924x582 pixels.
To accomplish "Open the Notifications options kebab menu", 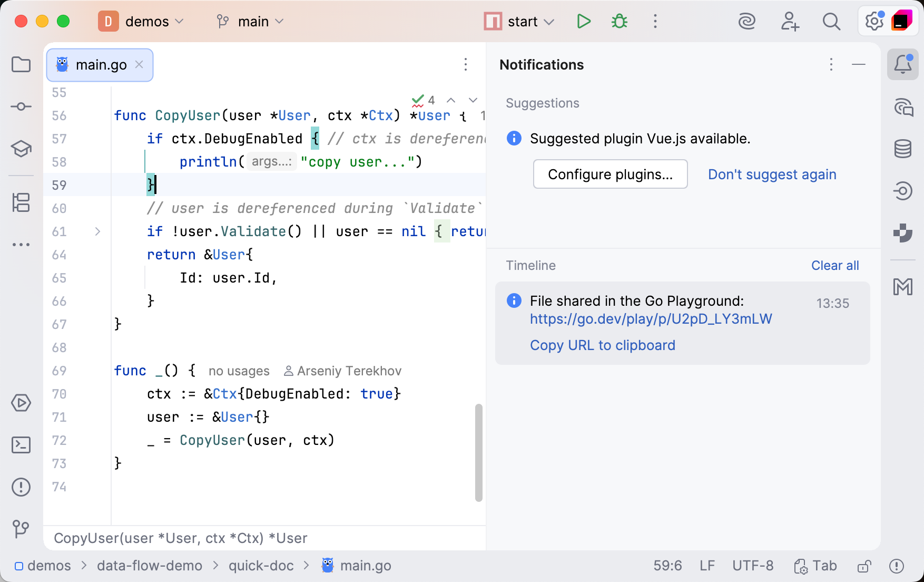I will click(831, 65).
